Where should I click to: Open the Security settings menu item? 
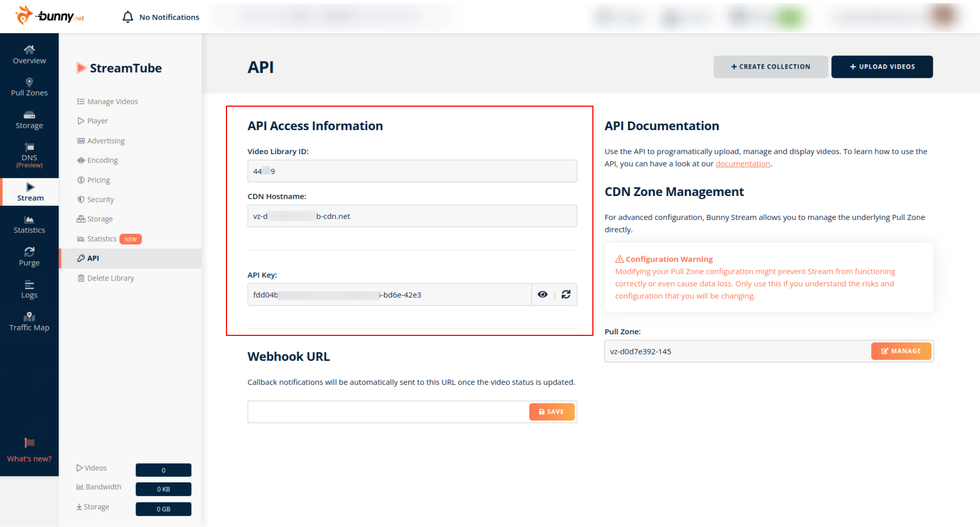click(100, 200)
